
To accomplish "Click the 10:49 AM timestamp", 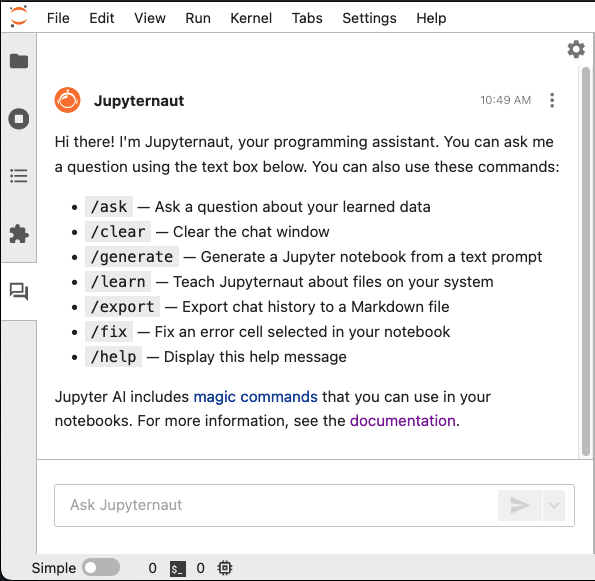I will 505,100.
